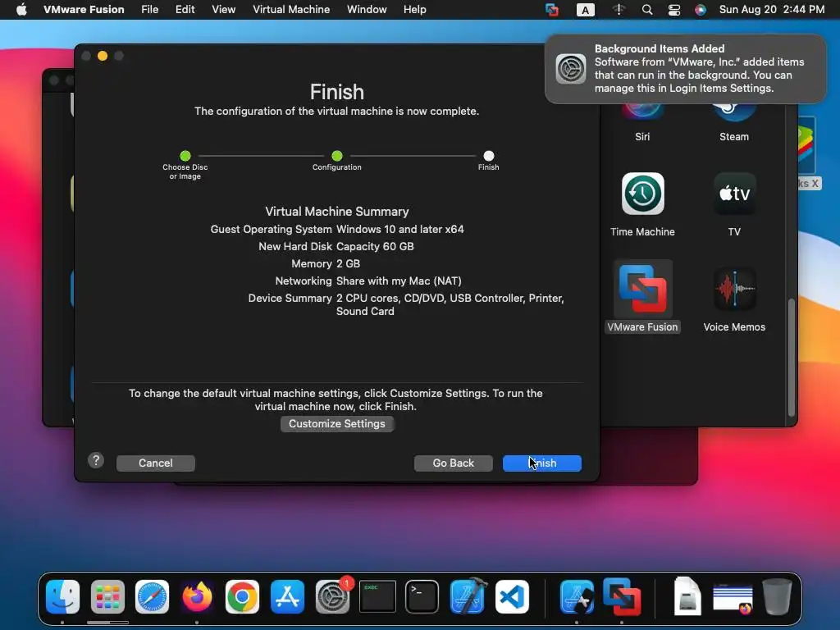
Task: Open the File menu
Action: (x=149, y=10)
